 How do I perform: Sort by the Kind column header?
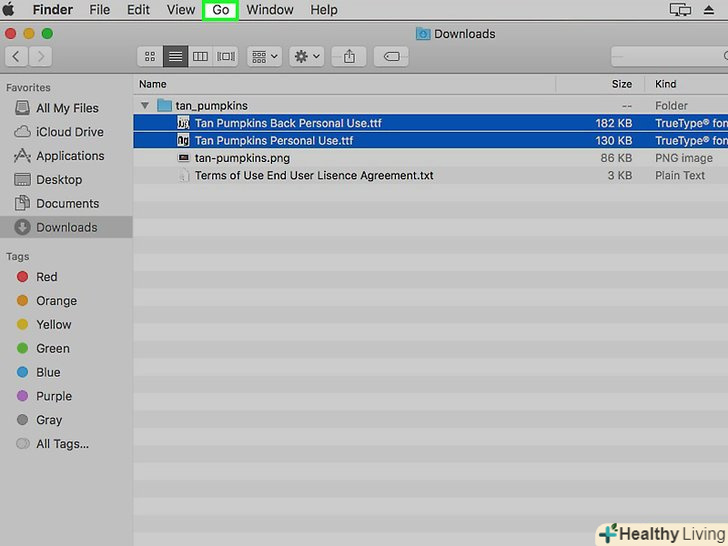[x=687, y=84]
